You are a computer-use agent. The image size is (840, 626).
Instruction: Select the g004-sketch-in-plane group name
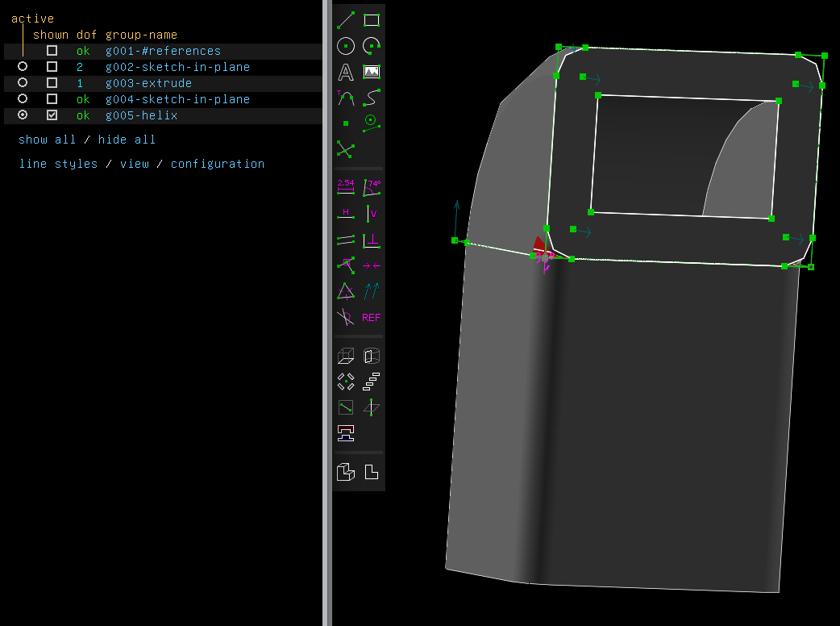(x=177, y=98)
